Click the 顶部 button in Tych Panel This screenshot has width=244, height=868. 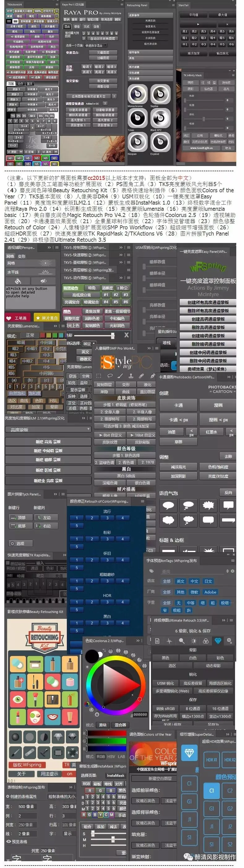coord(20,517)
